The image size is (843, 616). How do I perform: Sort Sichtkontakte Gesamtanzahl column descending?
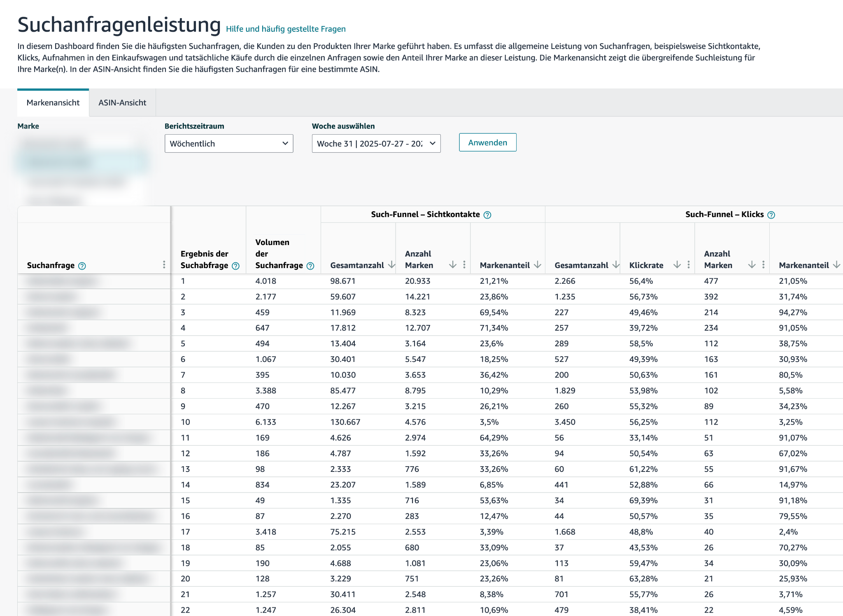click(x=391, y=265)
